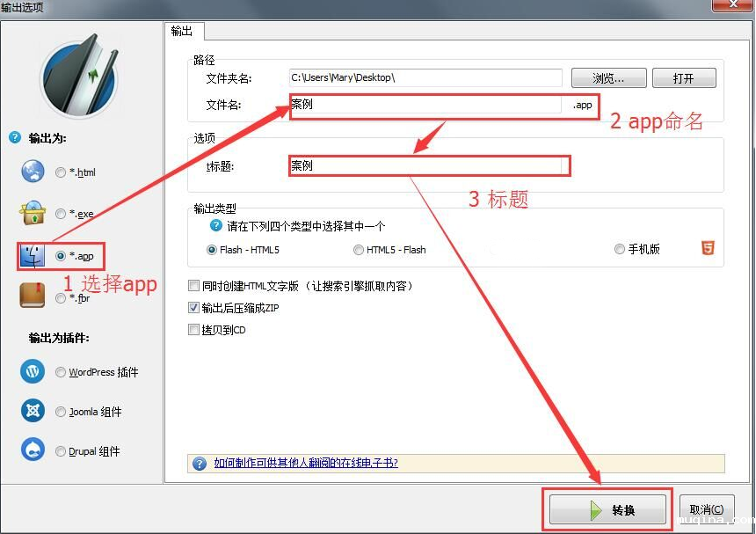Viewport: 756px width, 534px height.
Task: Click the WordPress plugin logo icon
Action: coord(33,371)
